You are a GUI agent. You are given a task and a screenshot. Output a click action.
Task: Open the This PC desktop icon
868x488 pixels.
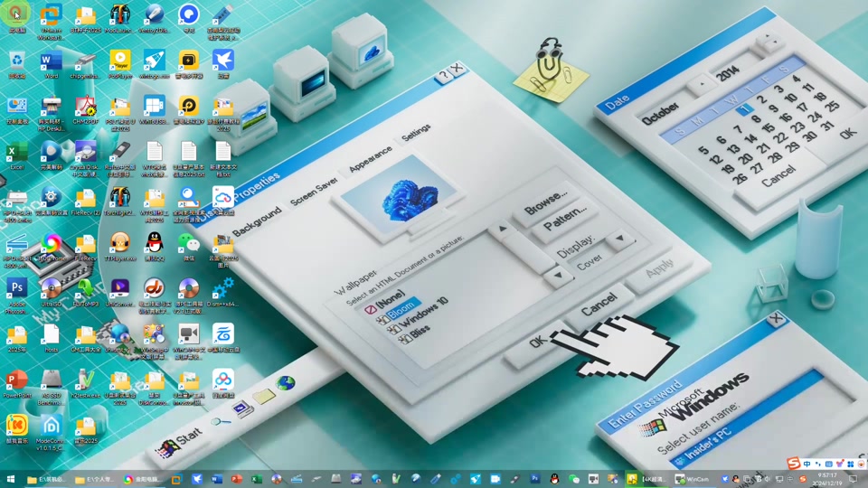pyautogui.click(x=16, y=18)
